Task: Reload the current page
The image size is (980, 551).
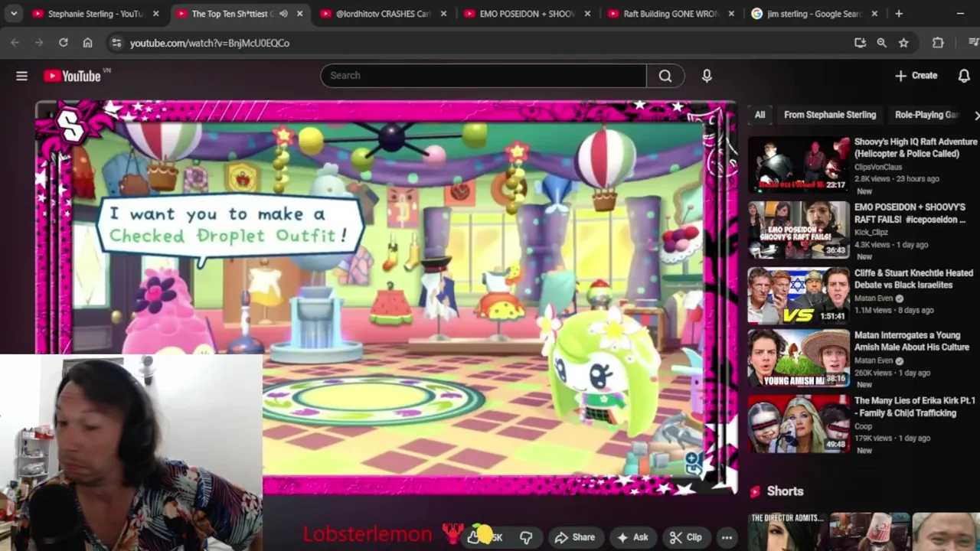Action: point(64,43)
